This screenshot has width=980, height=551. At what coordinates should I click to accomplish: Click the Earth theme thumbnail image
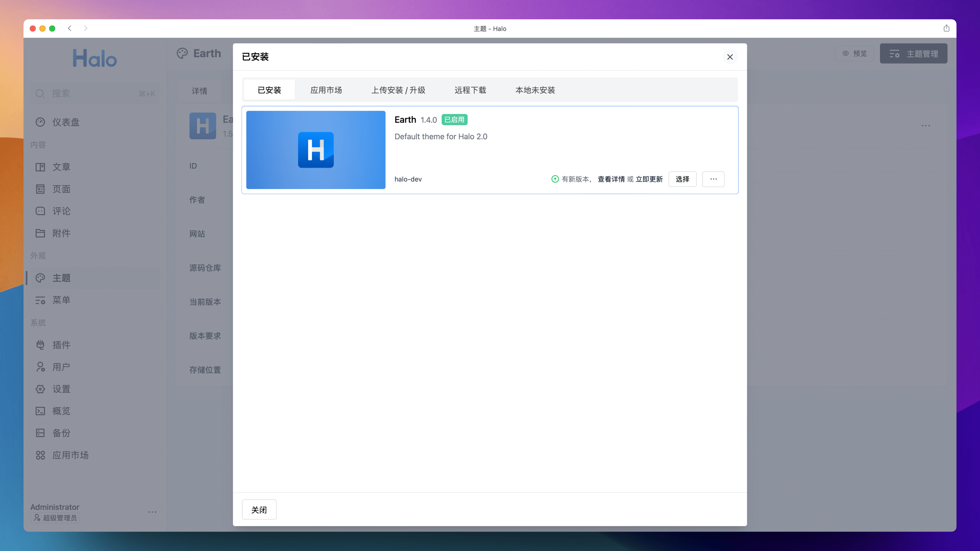(x=315, y=150)
